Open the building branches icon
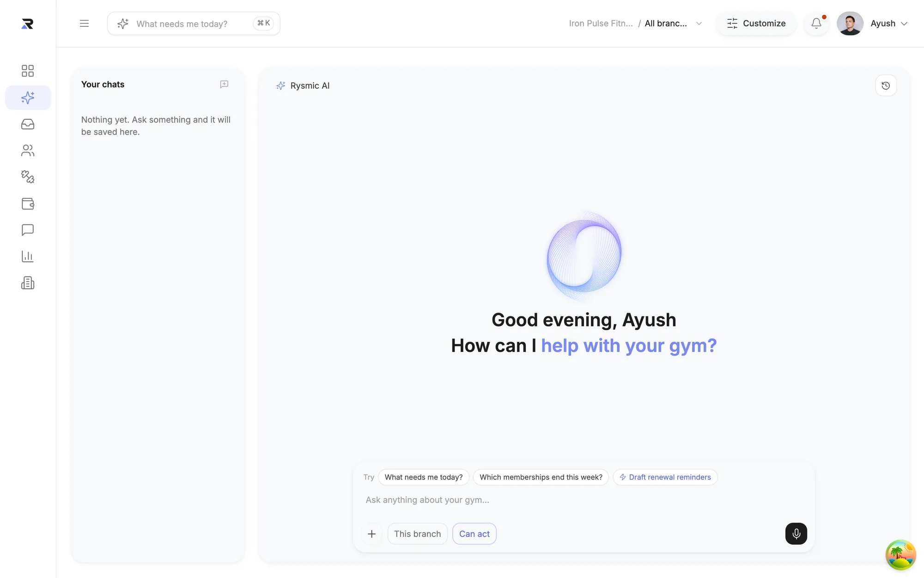This screenshot has height=578, width=924. [28, 283]
